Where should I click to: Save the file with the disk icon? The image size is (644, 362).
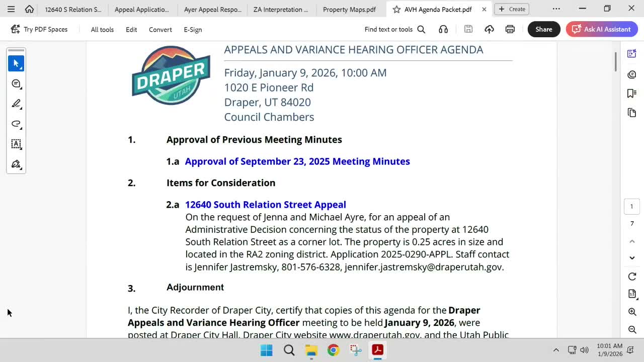(x=468, y=29)
